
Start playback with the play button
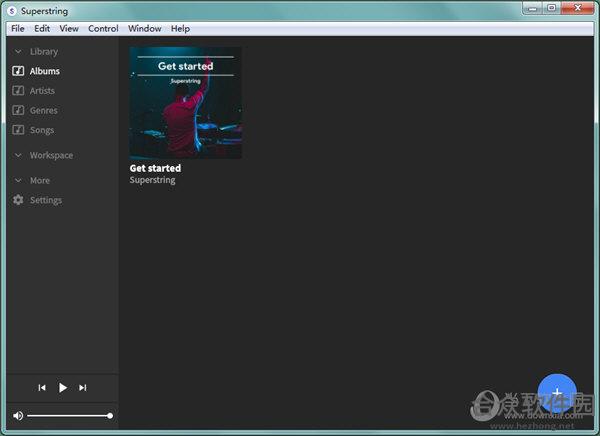63,388
